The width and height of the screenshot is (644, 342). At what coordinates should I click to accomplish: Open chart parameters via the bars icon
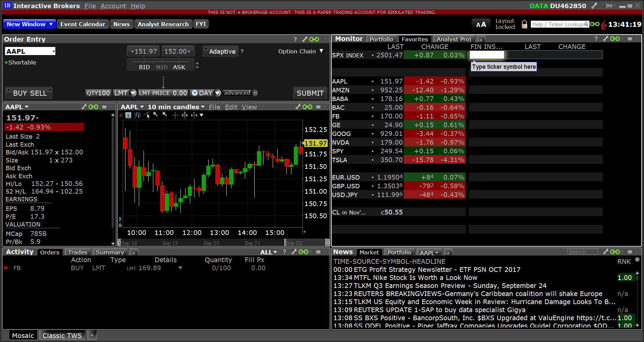click(x=137, y=115)
